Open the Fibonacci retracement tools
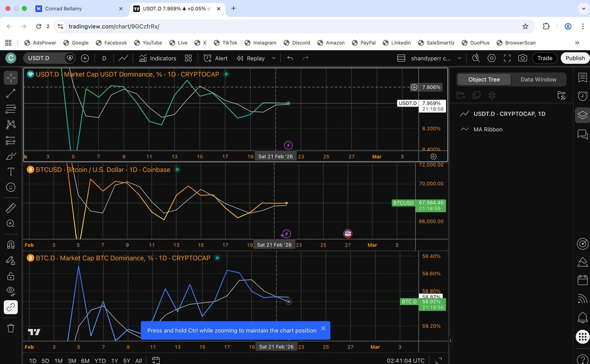The width and height of the screenshot is (590, 364). tap(11, 109)
